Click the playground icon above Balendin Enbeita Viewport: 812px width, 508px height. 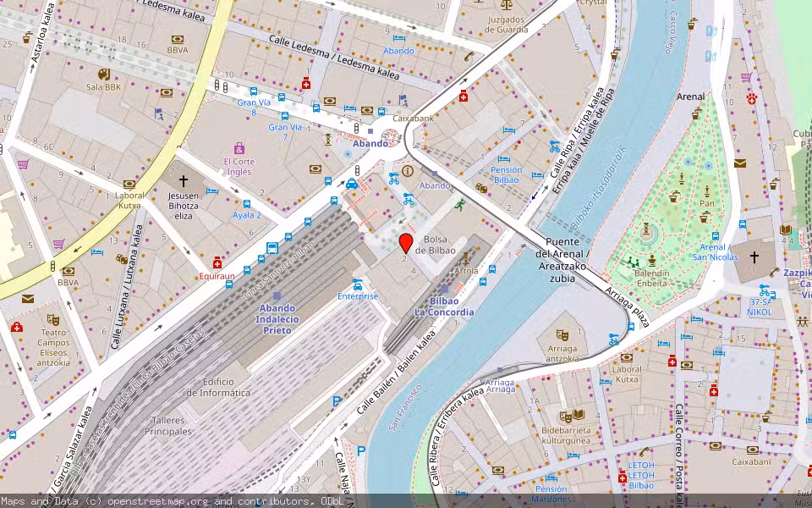[x=632, y=262]
